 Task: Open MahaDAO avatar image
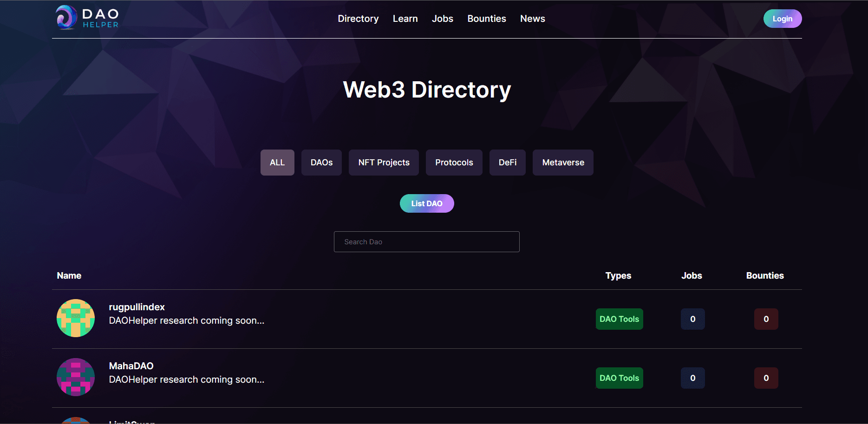coord(76,377)
